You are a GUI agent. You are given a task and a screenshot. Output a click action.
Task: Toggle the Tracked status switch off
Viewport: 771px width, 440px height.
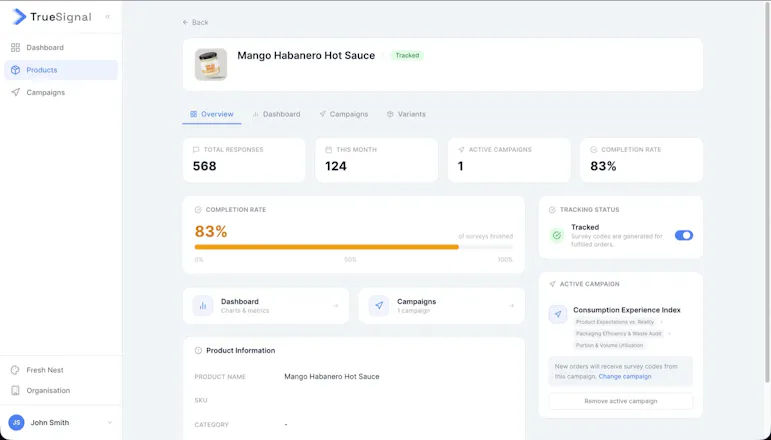[683, 235]
